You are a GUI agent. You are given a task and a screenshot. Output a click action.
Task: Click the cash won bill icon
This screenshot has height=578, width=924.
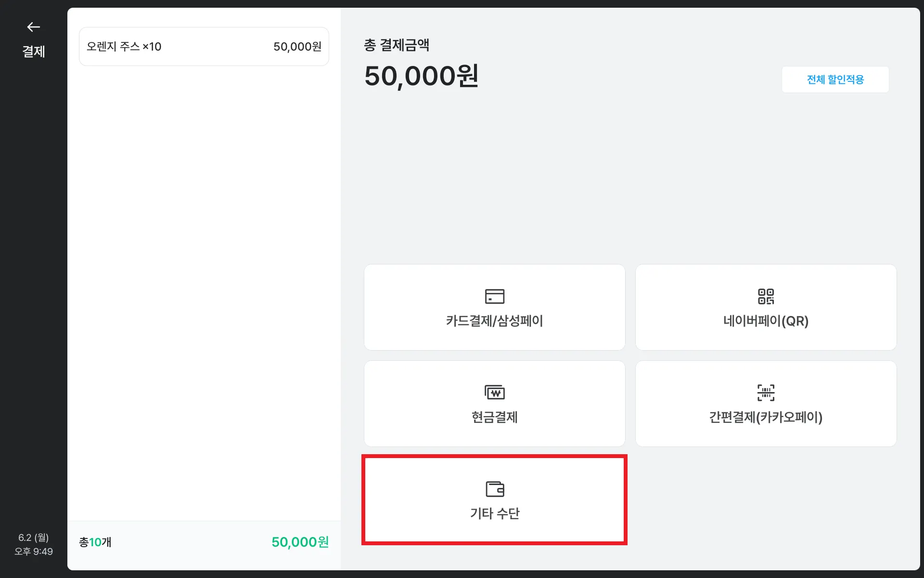[x=494, y=392]
